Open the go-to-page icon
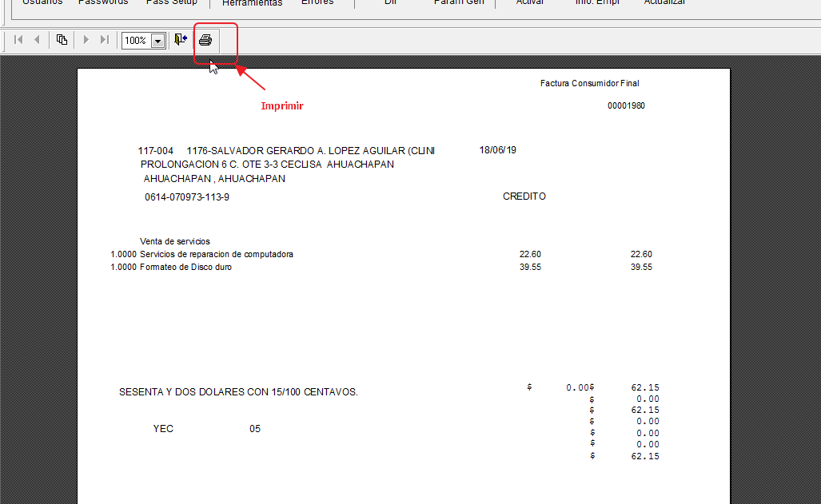Image resolution: width=821 pixels, height=504 pixels. pyautogui.click(x=62, y=40)
